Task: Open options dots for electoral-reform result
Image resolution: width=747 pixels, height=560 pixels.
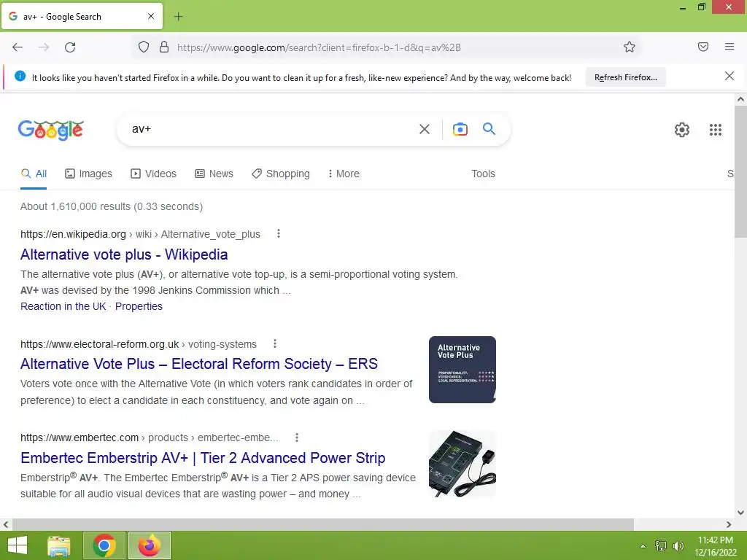Action: [x=275, y=344]
